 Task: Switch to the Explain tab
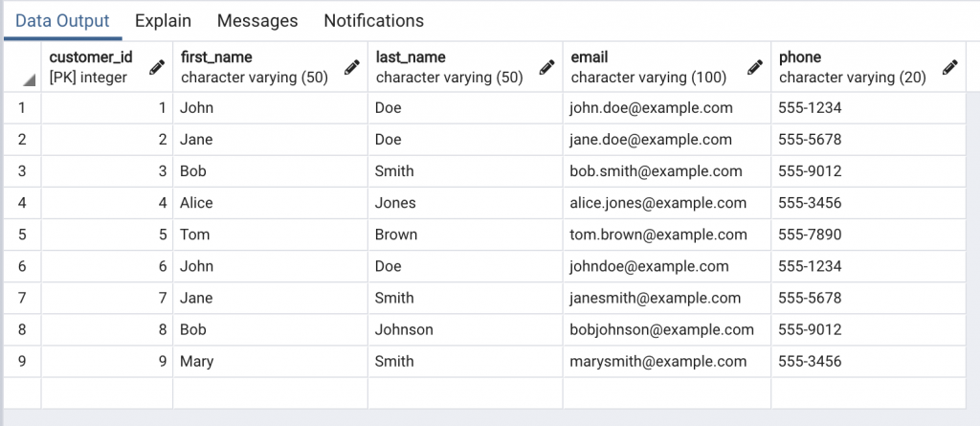pyautogui.click(x=163, y=21)
